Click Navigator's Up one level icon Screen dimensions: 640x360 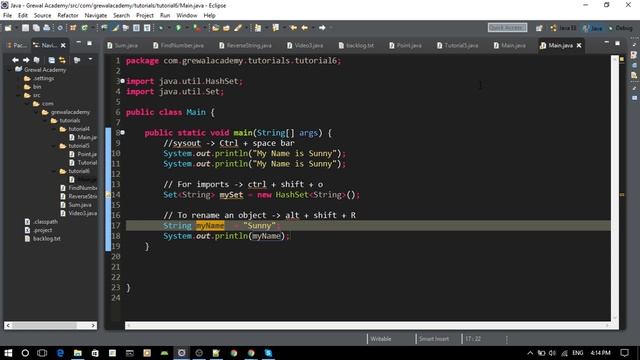37,60
